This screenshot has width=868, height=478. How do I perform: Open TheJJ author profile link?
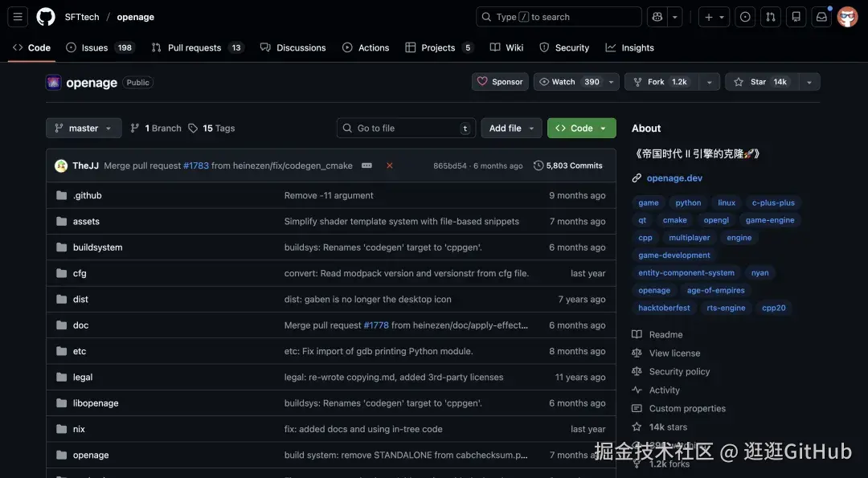pos(85,165)
